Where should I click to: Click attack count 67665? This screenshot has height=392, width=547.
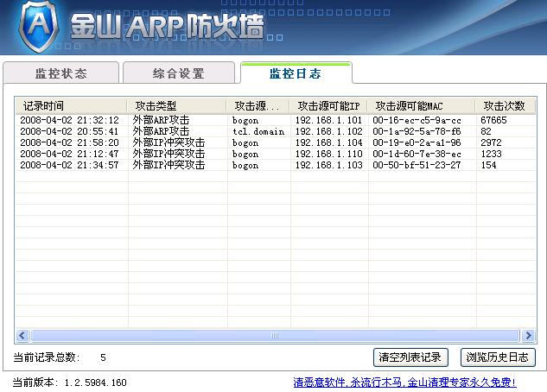pos(493,120)
